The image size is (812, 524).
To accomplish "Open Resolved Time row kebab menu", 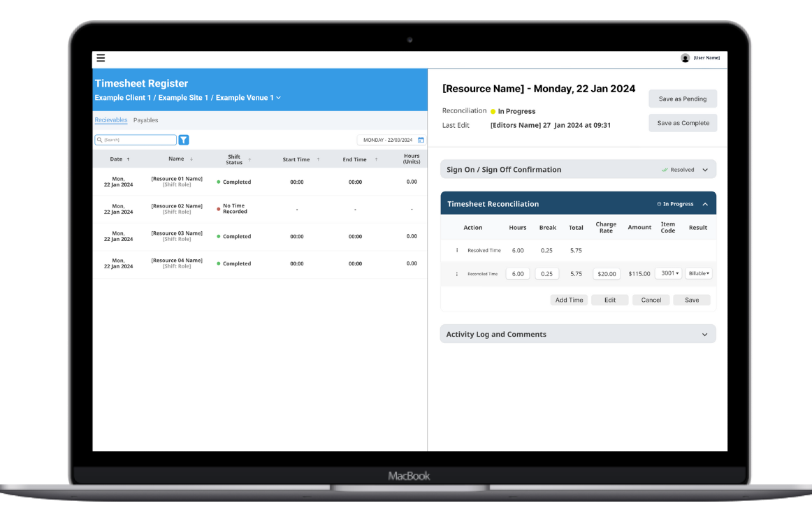I will coord(457,250).
